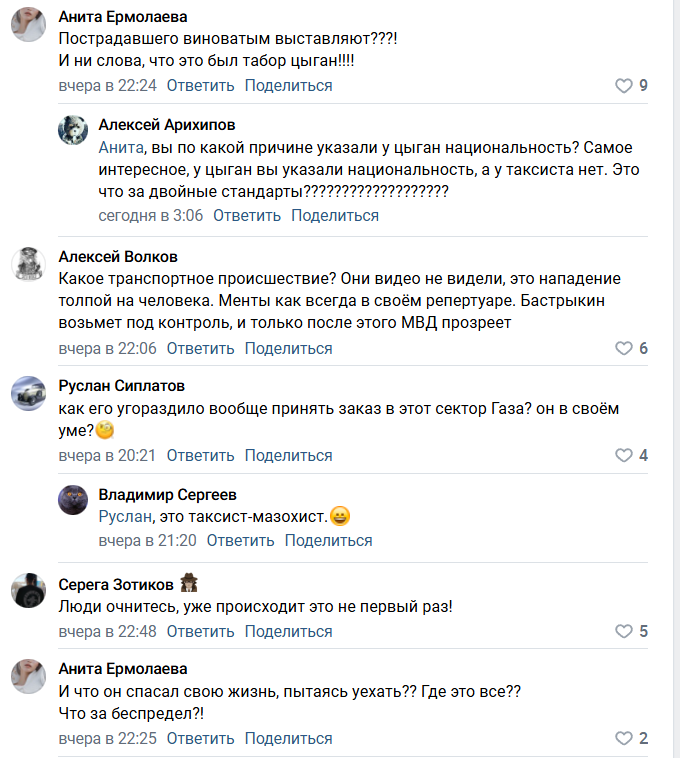Like Ruslan Siplatov's comment with 4 likes
This screenshot has width=680, height=758.
pyautogui.click(x=624, y=456)
